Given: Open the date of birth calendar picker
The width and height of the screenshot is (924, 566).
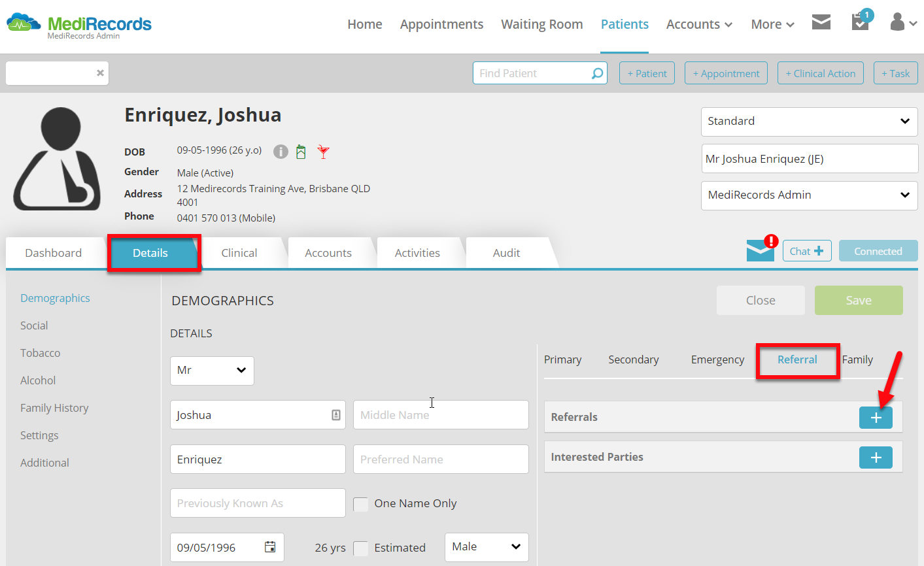Looking at the screenshot, I should click(x=270, y=547).
